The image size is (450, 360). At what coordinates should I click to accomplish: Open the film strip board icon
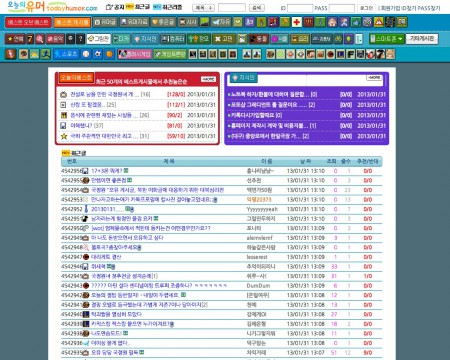point(390,22)
